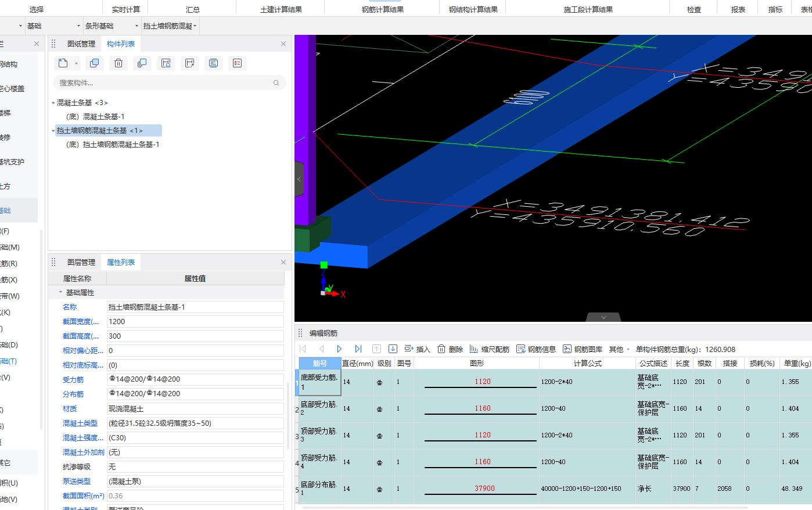The image size is (812, 510).
Task: Click the extract component archive icon
Action: pyautogui.click(x=189, y=63)
